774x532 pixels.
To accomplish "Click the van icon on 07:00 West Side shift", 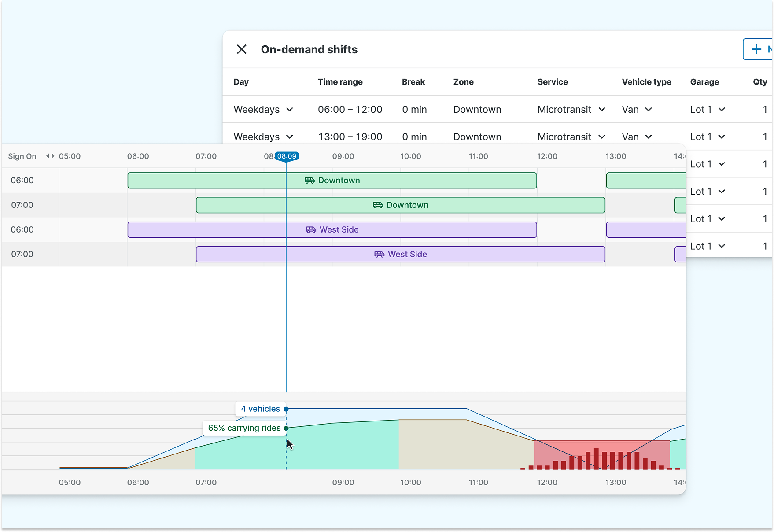I will pyautogui.click(x=379, y=255).
